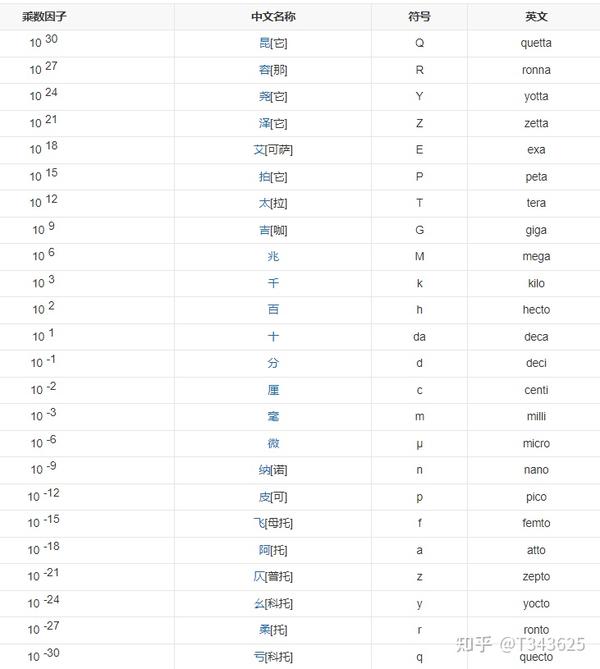Select the 中文名称 column header
Viewport: 600px width, 669px height.
coord(273,17)
